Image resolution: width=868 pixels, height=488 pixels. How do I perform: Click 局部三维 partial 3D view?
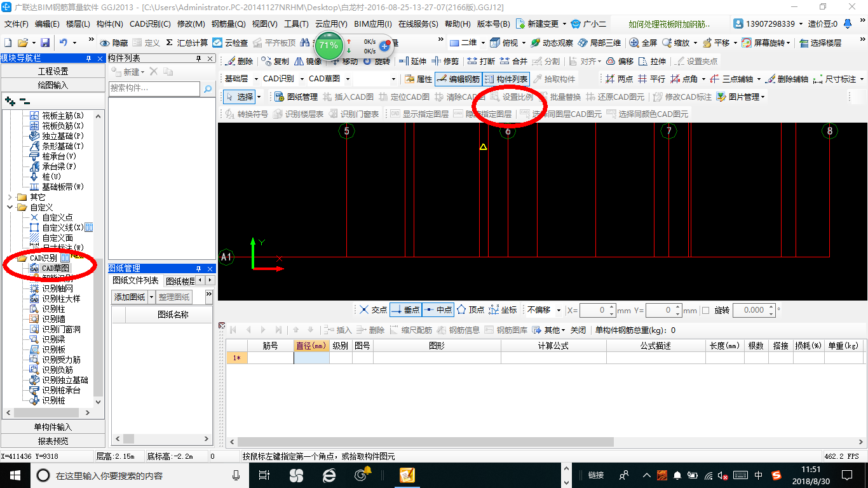[x=599, y=43]
